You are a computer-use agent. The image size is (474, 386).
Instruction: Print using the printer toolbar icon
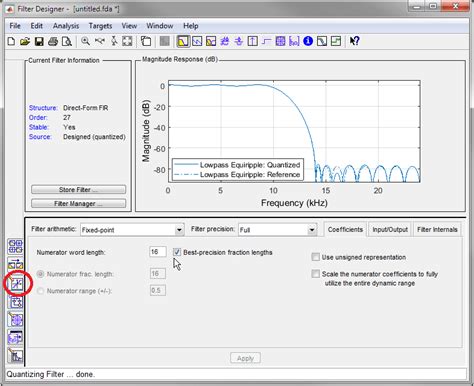(53, 41)
